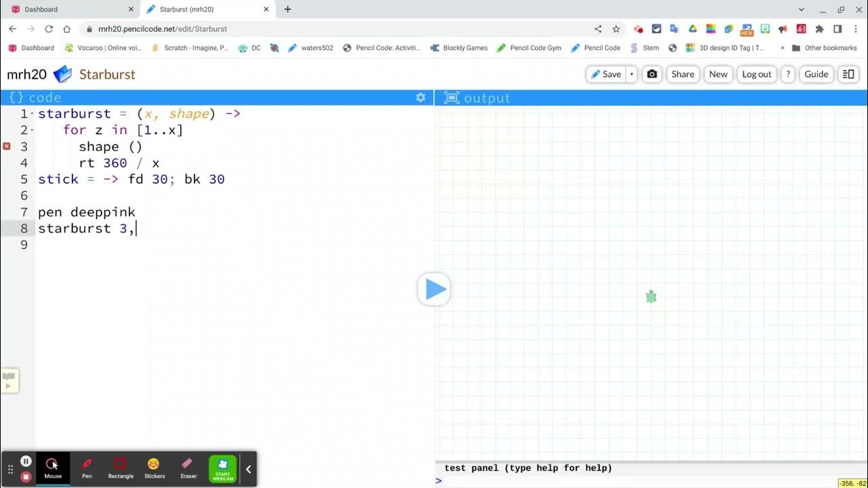Open the Scratch bookmark
Image resolution: width=868 pixels, height=488 pixels.
190,47
